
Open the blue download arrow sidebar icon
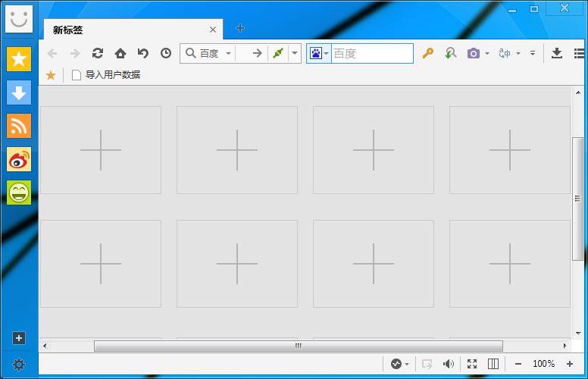click(19, 92)
